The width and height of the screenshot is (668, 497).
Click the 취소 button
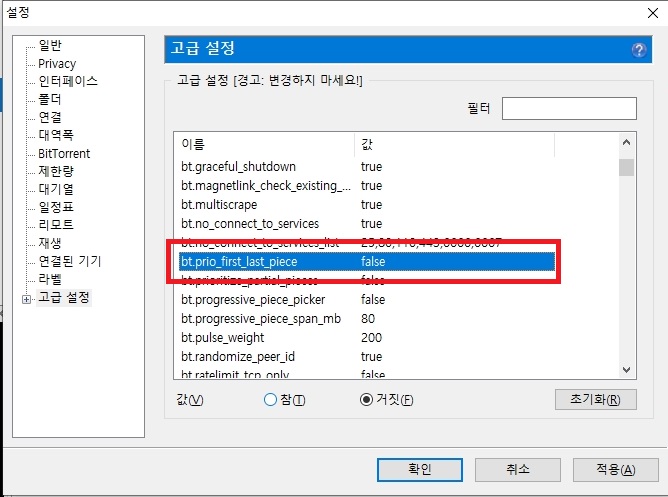tap(518, 470)
